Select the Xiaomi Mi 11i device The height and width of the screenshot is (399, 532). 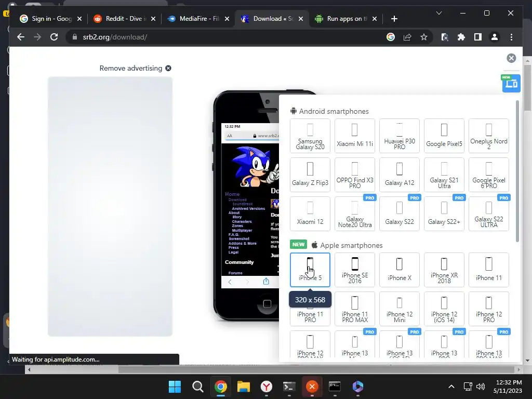point(354,136)
